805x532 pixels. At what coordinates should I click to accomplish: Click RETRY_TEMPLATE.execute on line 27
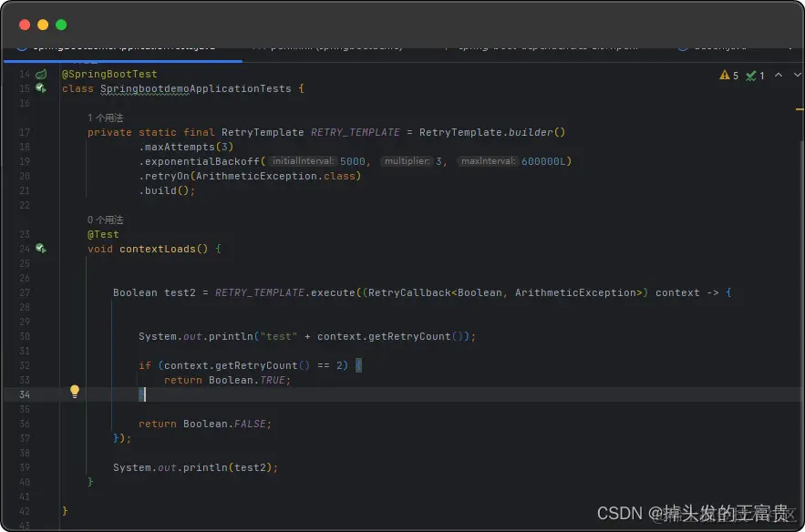coord(284,292)
